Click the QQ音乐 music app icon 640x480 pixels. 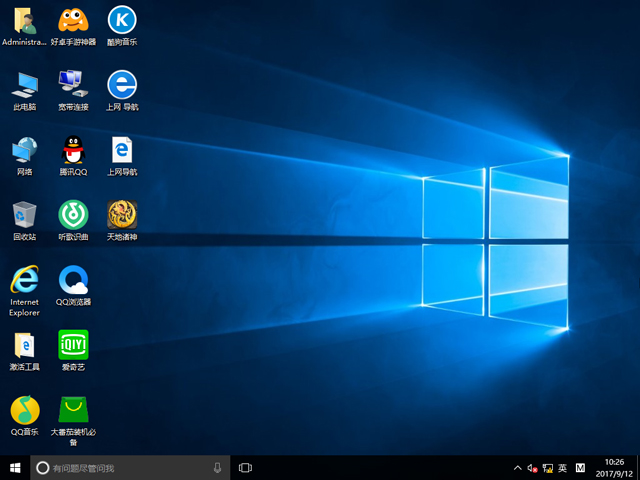coord(24,410)
